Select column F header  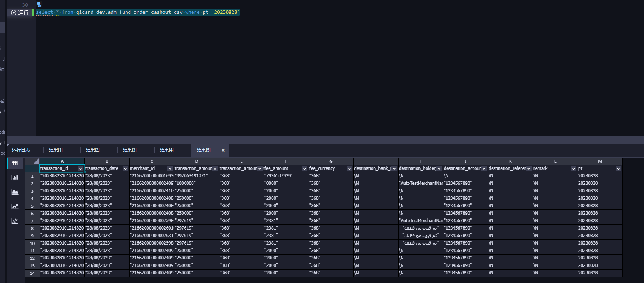click(x=286, y=161)
